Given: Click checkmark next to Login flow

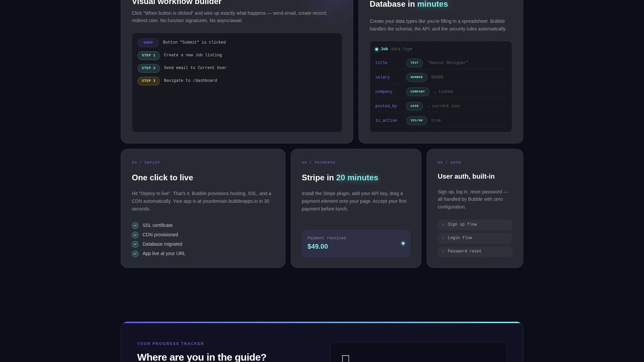Looking at the screenshot, I should click(x=443, y=238).
